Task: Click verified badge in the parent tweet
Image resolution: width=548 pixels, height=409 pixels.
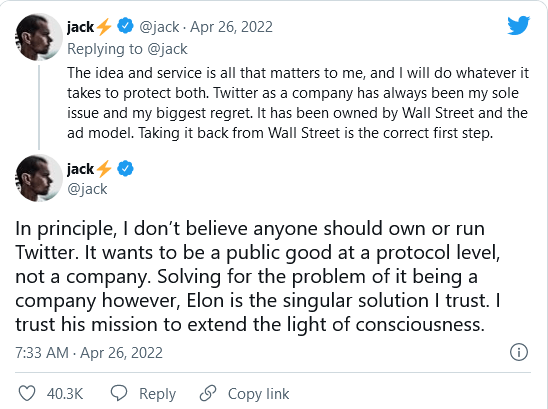Action: pyautogui.click(x=125, y=26)
